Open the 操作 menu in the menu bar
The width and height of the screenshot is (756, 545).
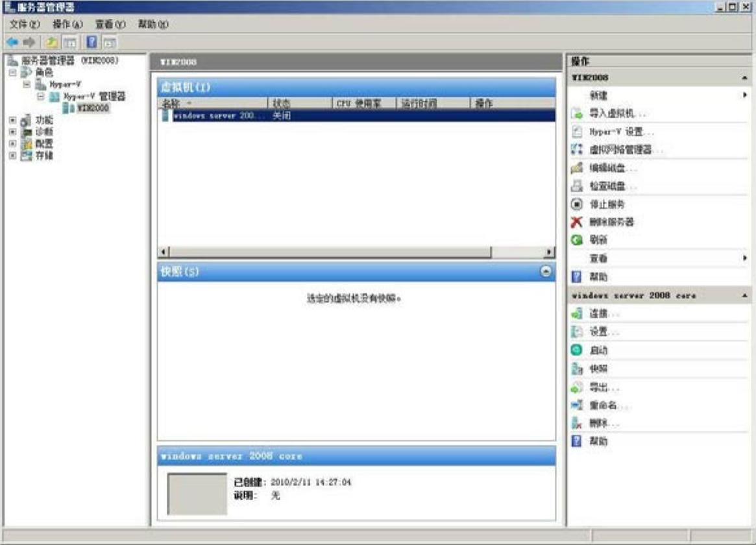(67, 24)
